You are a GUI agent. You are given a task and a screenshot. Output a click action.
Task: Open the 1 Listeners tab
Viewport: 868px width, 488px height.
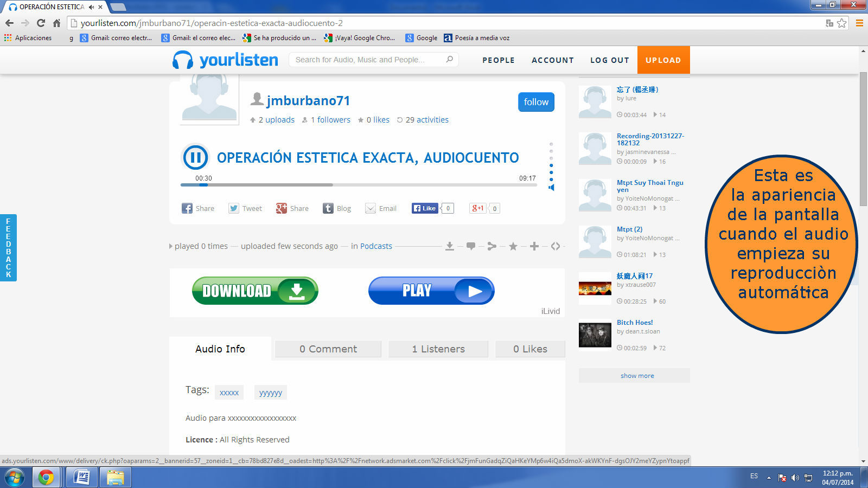pos(438,349)
